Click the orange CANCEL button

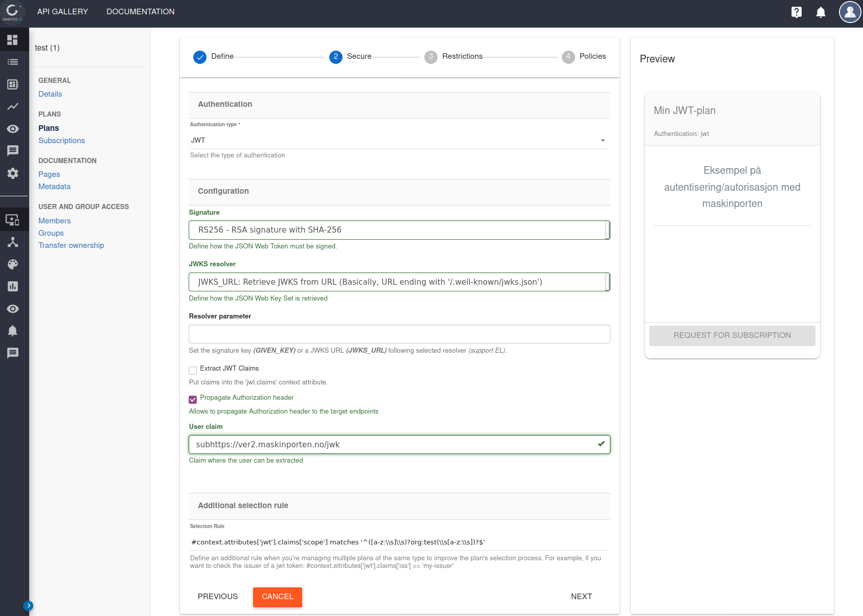click(278, 597)
